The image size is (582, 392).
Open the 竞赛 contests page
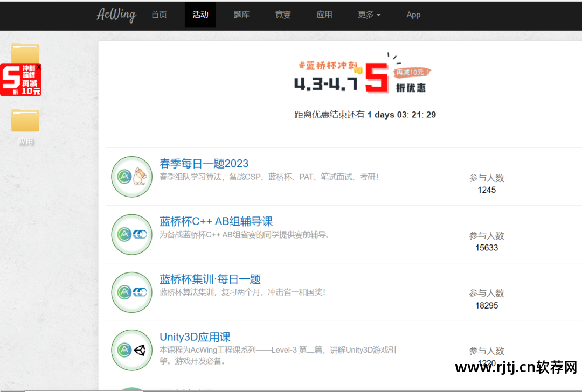coord(283,15)
